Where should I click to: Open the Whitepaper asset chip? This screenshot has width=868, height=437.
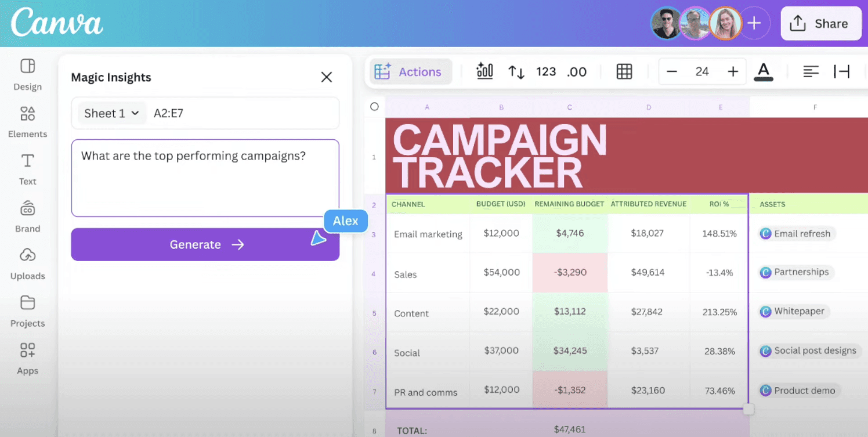(x=794, y=311)
